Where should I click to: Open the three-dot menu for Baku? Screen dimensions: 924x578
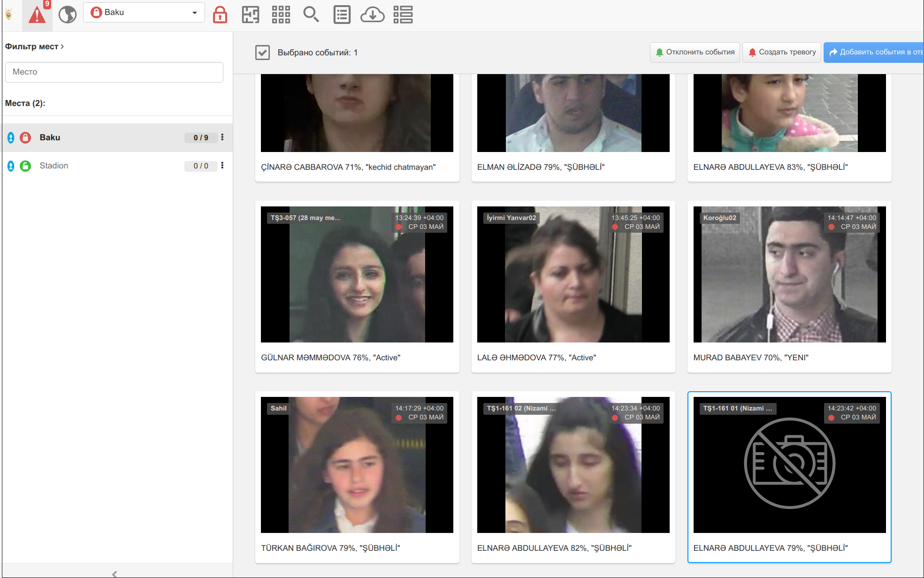pyautogui.click(x=222, y=137)
